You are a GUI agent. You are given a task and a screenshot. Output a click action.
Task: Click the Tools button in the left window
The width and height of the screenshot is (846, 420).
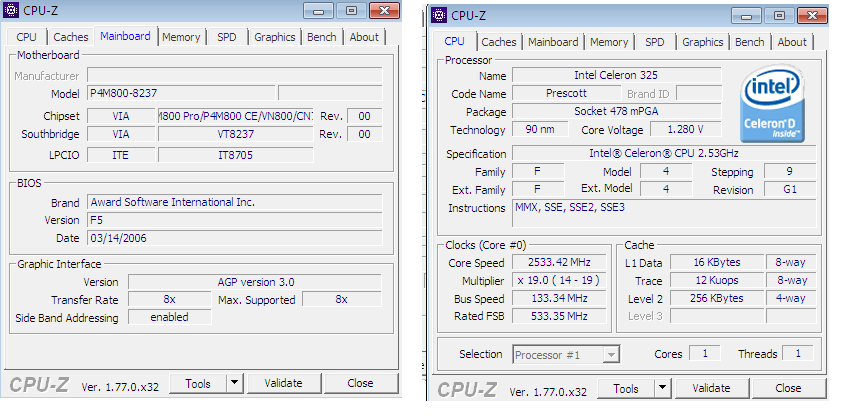coord(197,383)
